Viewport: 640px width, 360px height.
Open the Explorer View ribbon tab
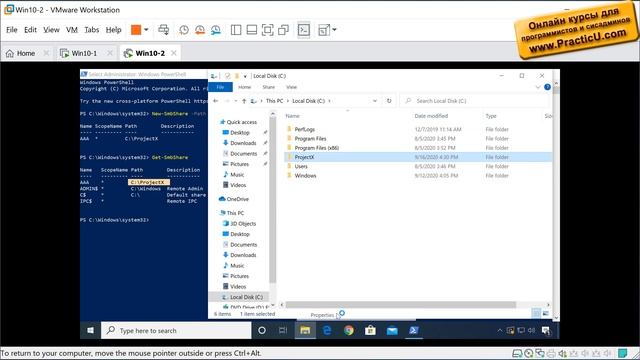pos(291,87)
